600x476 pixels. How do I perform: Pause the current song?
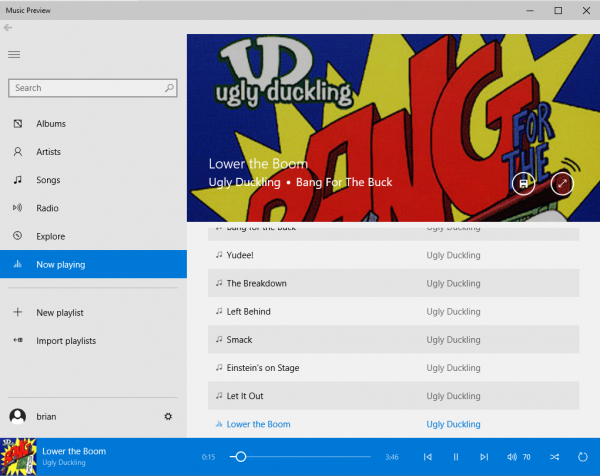[x=456, y=457]
